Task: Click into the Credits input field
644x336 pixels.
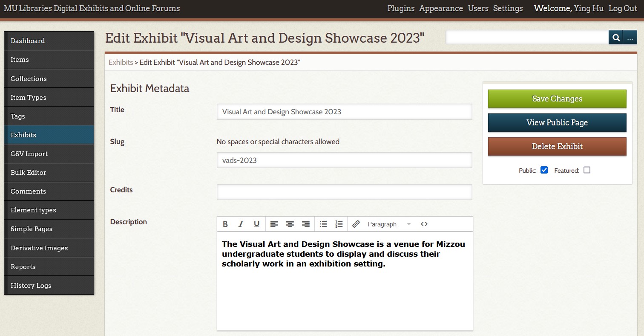Action: (x=344, y=192)
